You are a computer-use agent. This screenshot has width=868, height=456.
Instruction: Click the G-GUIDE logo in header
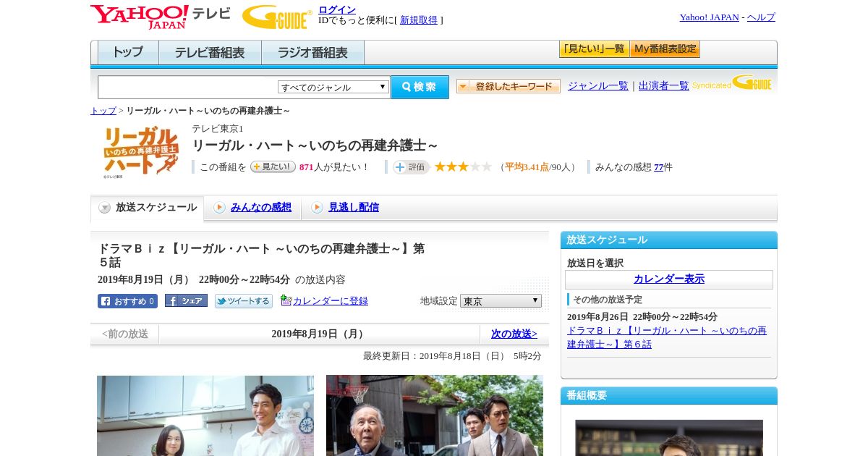point(276,17)
